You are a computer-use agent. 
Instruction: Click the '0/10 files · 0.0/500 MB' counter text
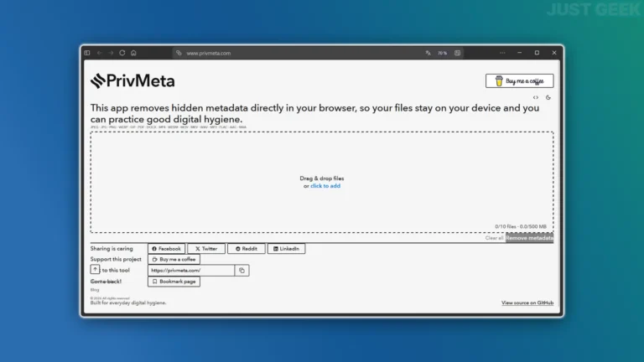pos(521,226)
